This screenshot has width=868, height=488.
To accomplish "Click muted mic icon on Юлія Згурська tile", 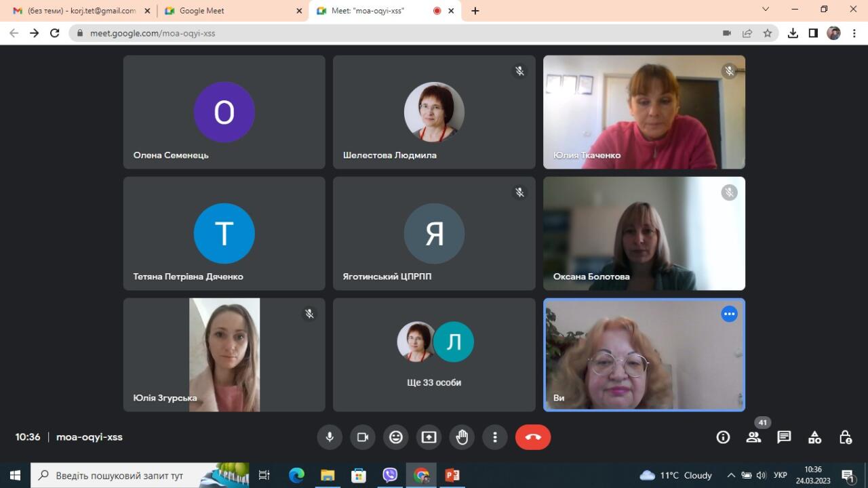I will (x=309, y=314).
